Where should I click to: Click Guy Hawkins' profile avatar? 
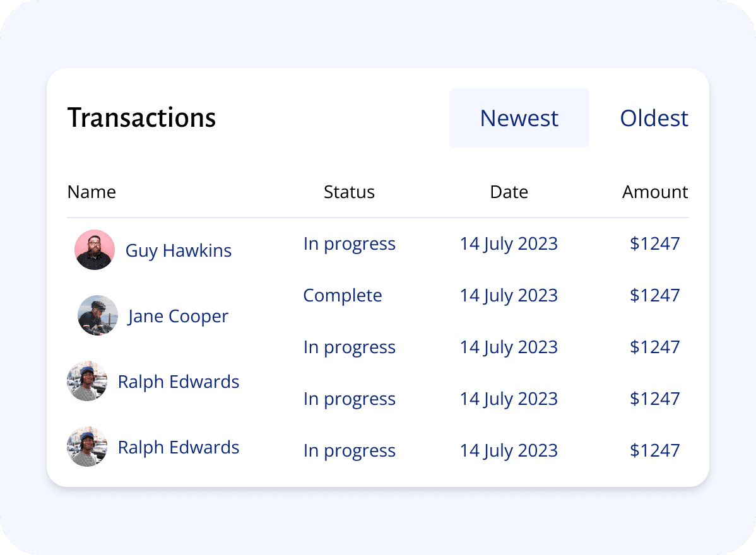pyautogui.click(x=95, y=250)
